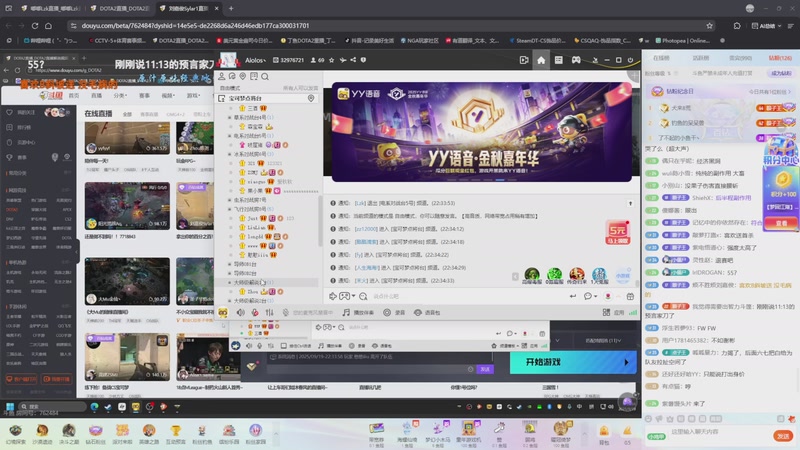
Task: Toggle the speaker volume icon in YY bottom bar
Action: [240, 312]
